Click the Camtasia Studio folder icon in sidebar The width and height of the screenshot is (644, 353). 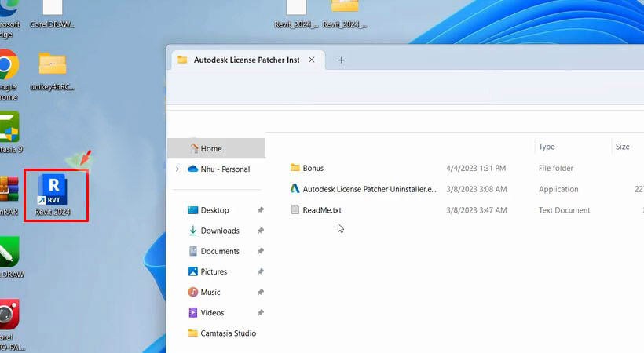(192, 333)
